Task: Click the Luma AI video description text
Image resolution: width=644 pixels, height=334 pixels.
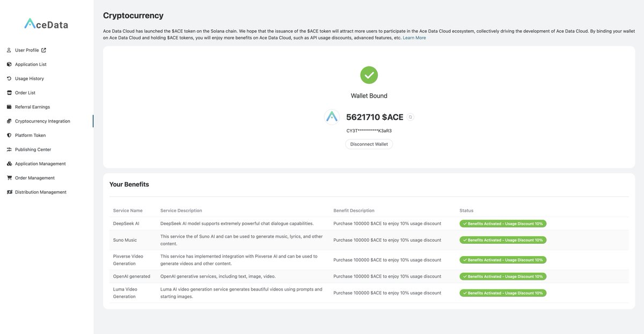Action: [241, 293]
